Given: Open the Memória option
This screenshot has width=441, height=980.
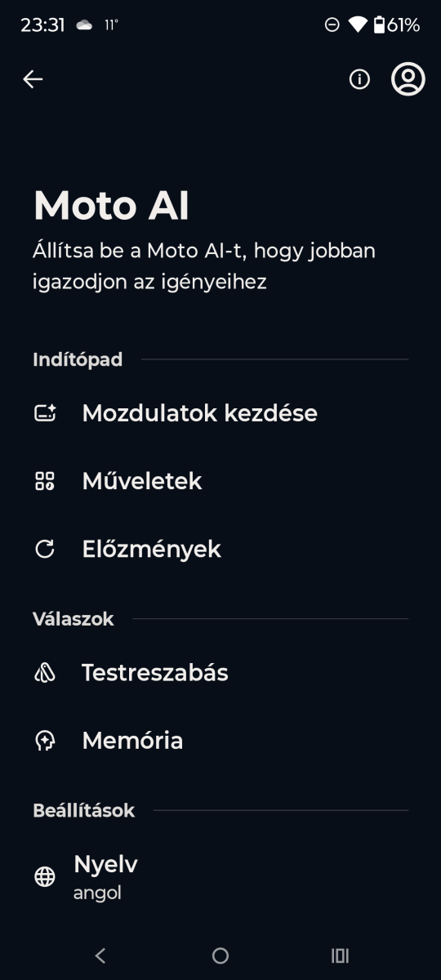Looking at the screenshot, I should click(x=220, y=741).
